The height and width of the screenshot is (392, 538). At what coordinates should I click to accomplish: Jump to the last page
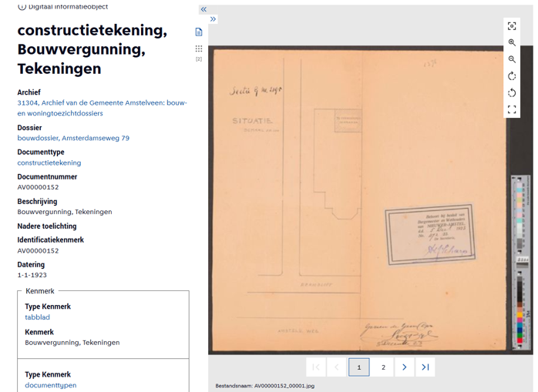[425, 367]
